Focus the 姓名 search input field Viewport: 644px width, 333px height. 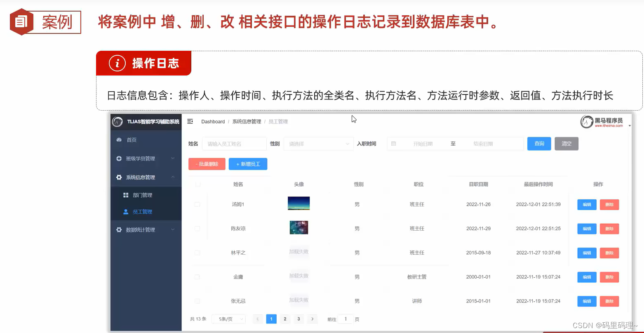click(234, 144)
